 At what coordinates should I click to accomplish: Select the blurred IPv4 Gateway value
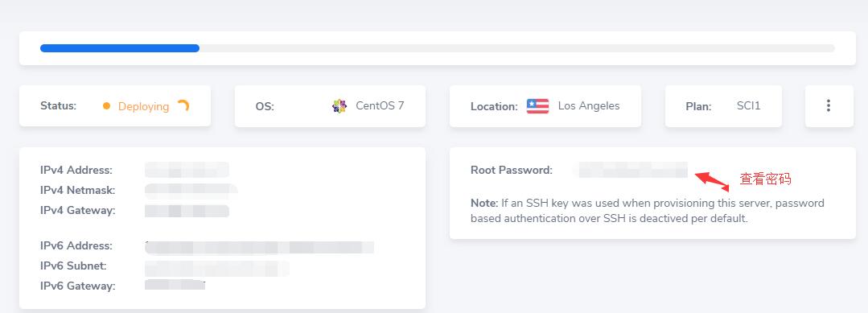click(187, 211)
